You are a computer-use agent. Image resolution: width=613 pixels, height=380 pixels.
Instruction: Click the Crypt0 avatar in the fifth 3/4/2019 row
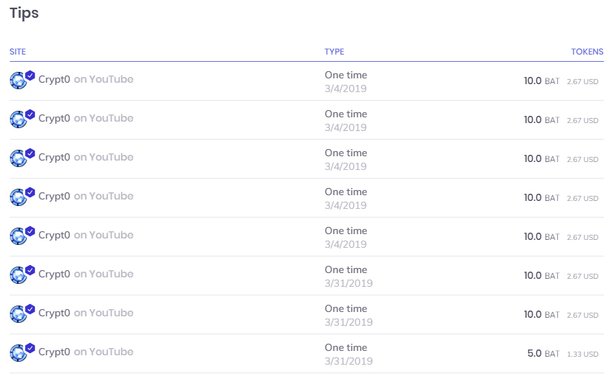pos(18,236)
